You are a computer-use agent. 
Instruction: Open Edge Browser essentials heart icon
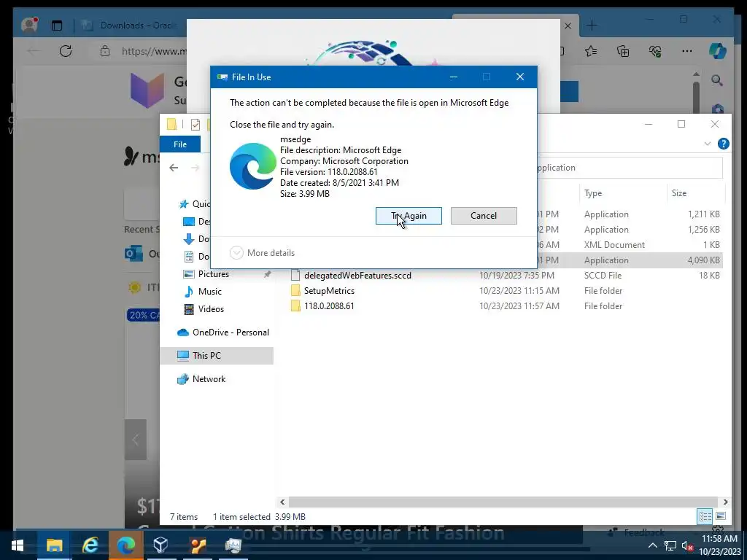pyautogui.click(x=655, y=51)
